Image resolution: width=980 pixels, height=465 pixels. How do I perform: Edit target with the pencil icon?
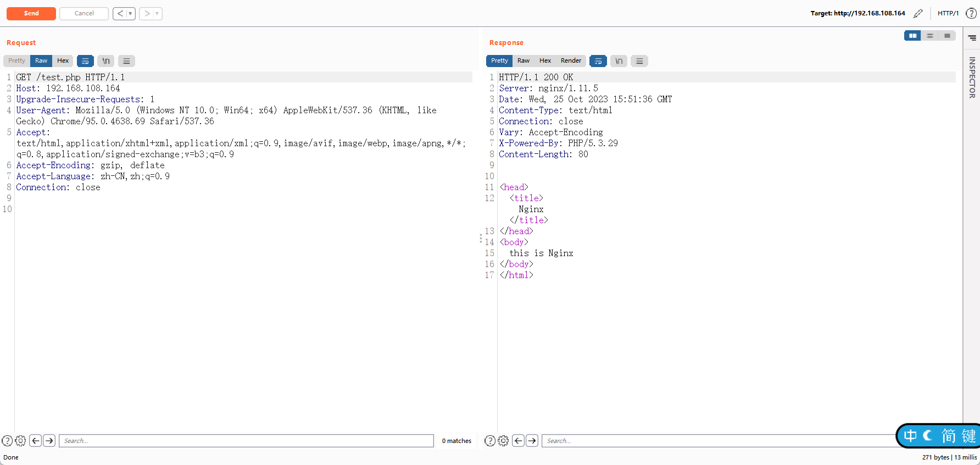tap(918, 13)
